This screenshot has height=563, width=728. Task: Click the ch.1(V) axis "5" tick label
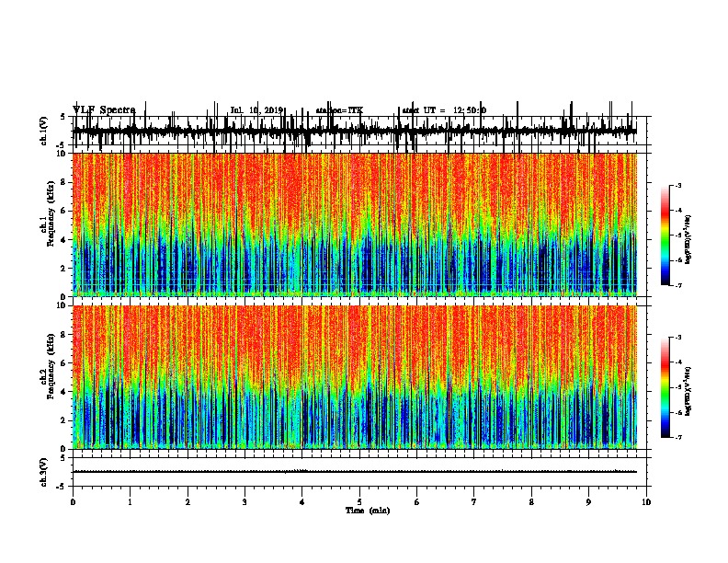pyautogui.click(x=63, y=117)
